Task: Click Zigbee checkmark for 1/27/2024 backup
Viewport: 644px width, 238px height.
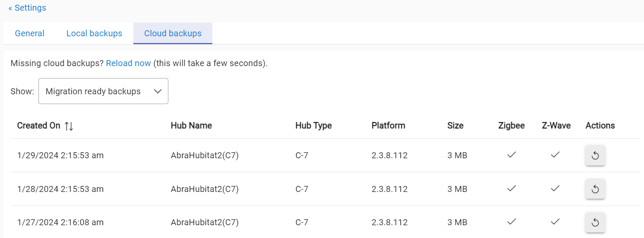Action: point(511,222)
